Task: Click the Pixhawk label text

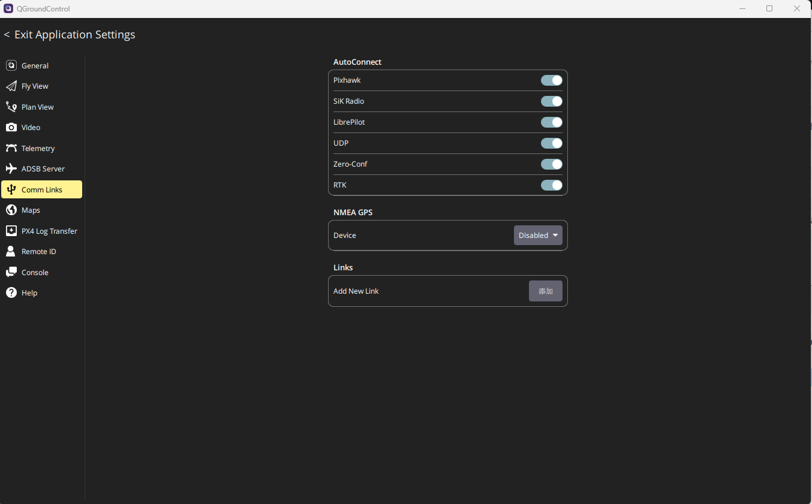Action: (x=347, y=80)
